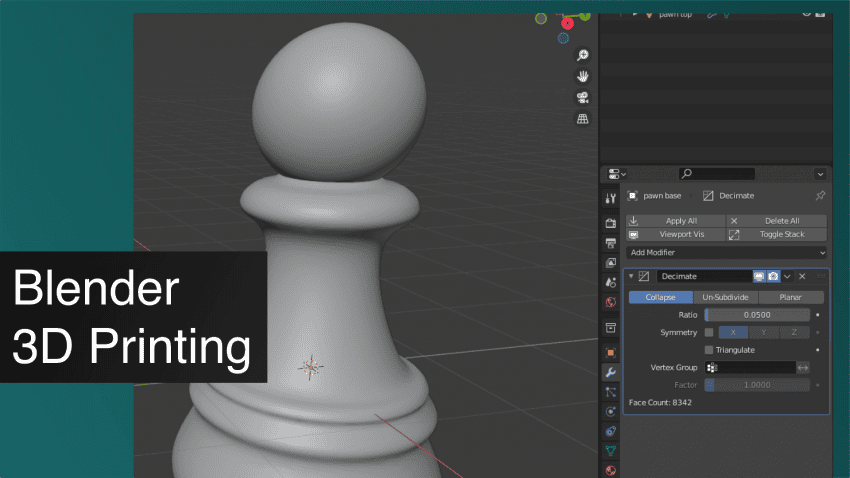
Task: Enable the Triangulate checkbox
Action: pos(709,350)
